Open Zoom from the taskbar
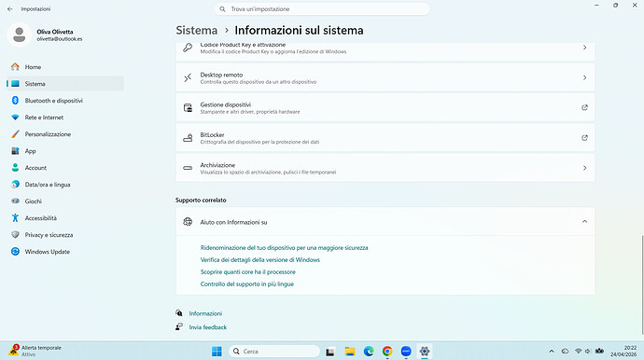644x360 pixels. tap(406, 352)
